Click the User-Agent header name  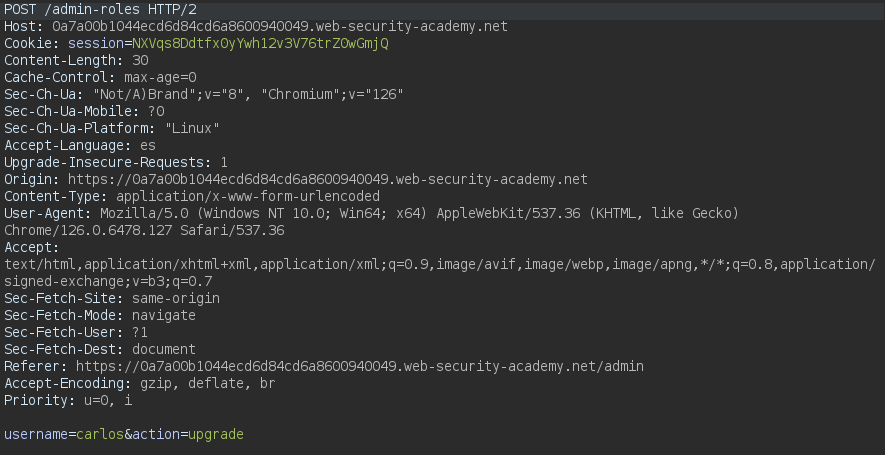point(44,213)
